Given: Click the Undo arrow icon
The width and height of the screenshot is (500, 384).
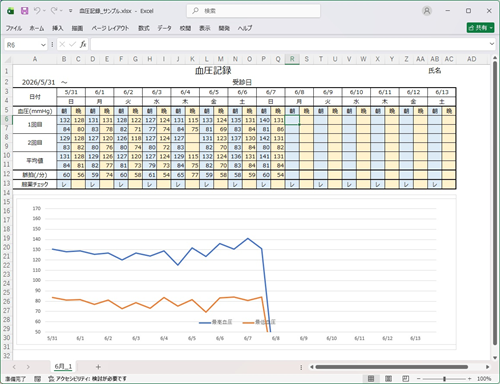Looking at the screenshot, I should click(x=37, y=11).
